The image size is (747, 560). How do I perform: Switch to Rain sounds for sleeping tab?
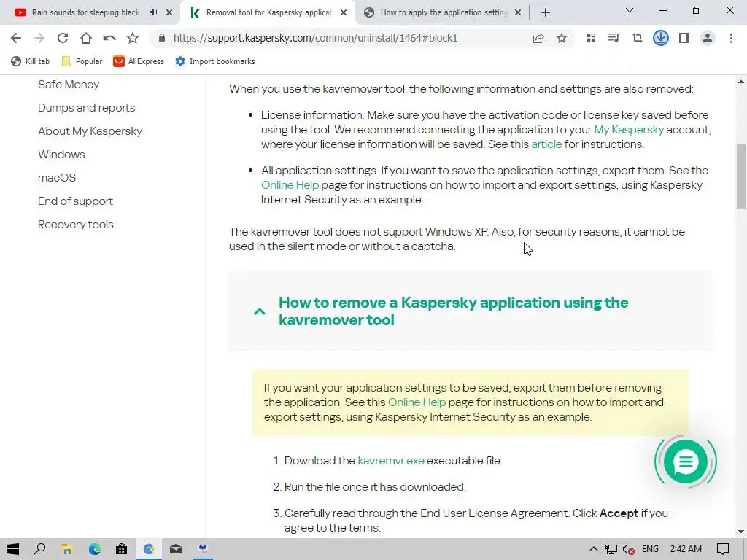pos(86,12)
